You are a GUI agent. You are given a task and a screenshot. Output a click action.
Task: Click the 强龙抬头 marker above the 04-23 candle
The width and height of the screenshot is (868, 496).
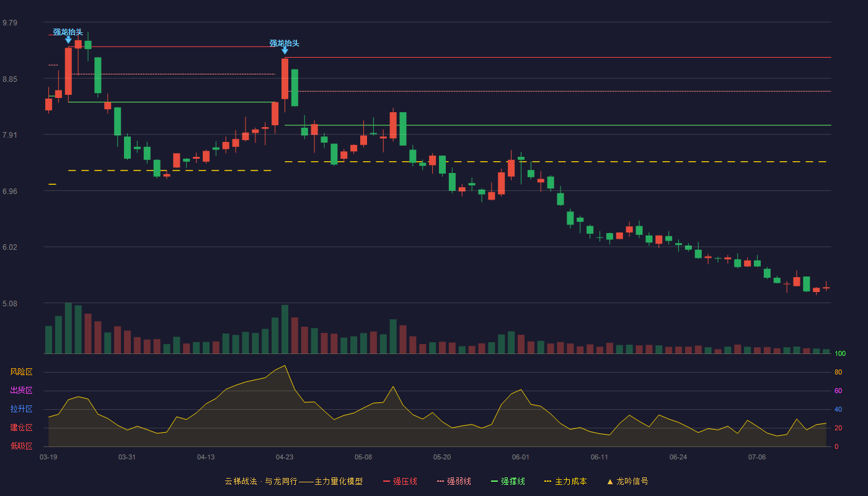[285, 43]
